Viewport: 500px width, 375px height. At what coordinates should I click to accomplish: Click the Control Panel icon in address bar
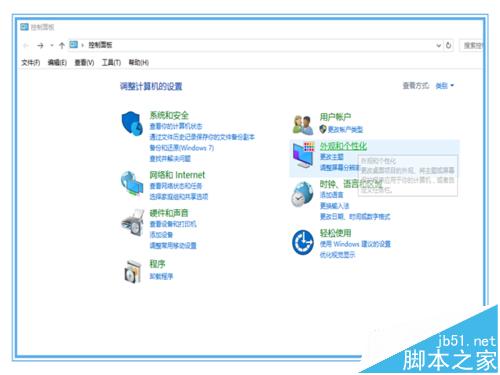(74, 45)
